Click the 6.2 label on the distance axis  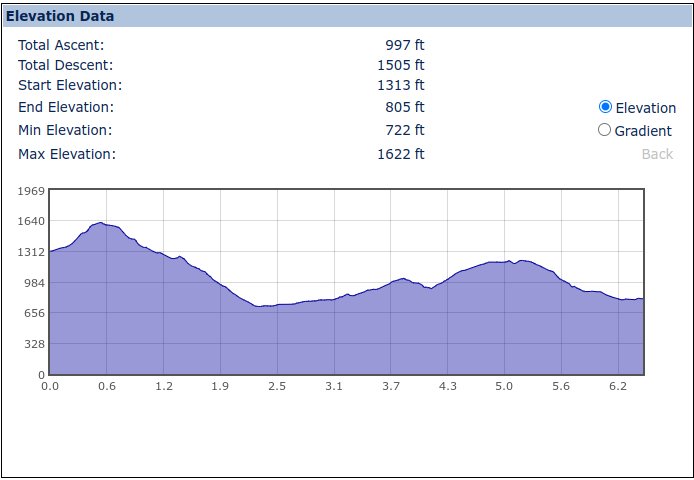[617, 386]
